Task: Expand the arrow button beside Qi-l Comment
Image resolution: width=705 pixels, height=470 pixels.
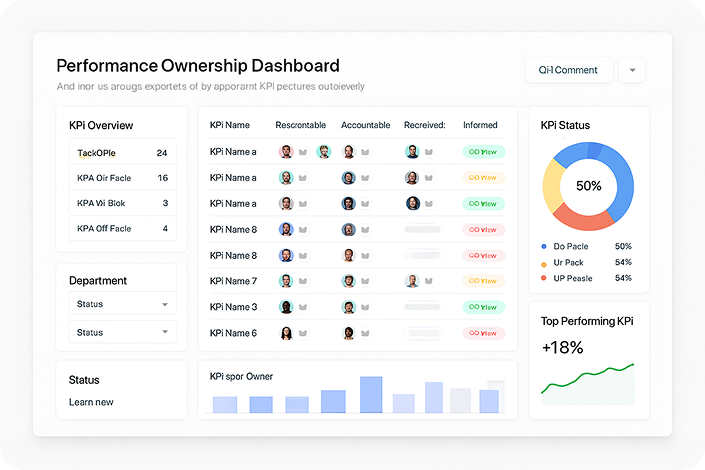Action: pyautogui.click(x=632, y=70)
